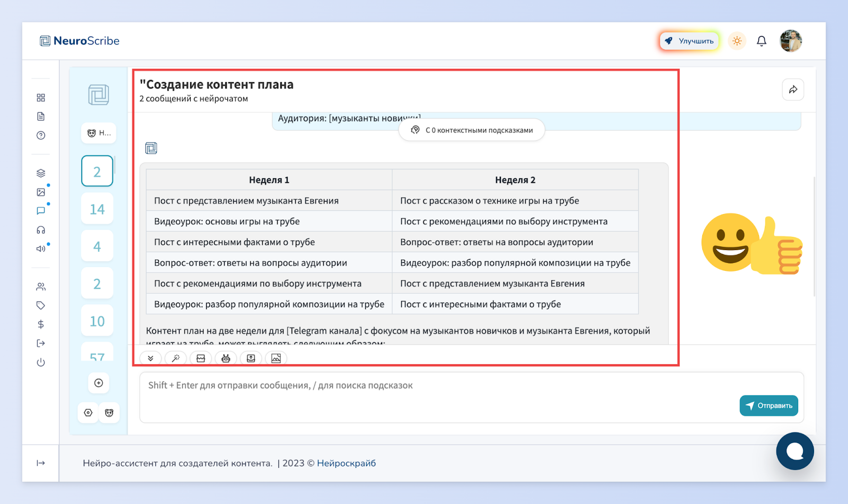Open the image generation icon in sidebar
The height and width of the screenshot is (504, 848).
[41, 192]
